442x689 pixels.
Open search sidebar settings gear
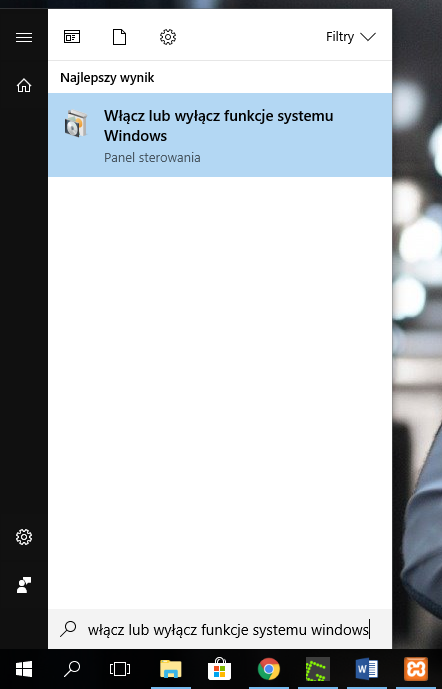point(24,537)
